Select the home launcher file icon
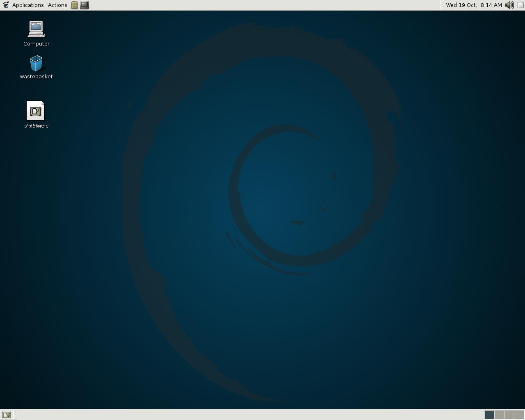Image resolution: width=525 pixels, height=420 pixels. (x=36, y=111)
